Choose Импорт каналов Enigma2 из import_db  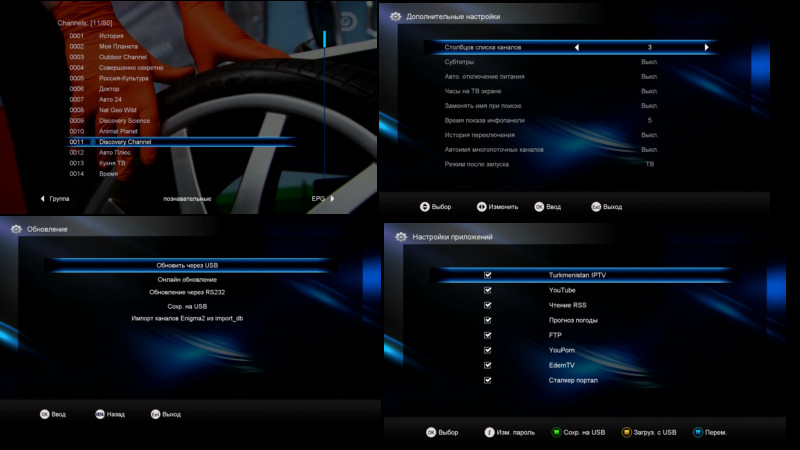click(x=187, y=318)
